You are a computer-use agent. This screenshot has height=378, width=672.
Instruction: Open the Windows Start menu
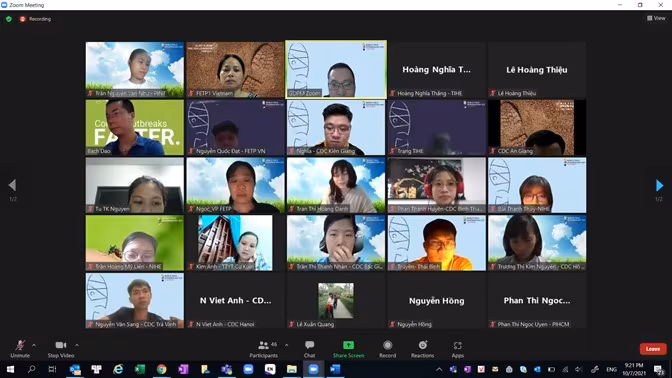(x=10, y=369)
